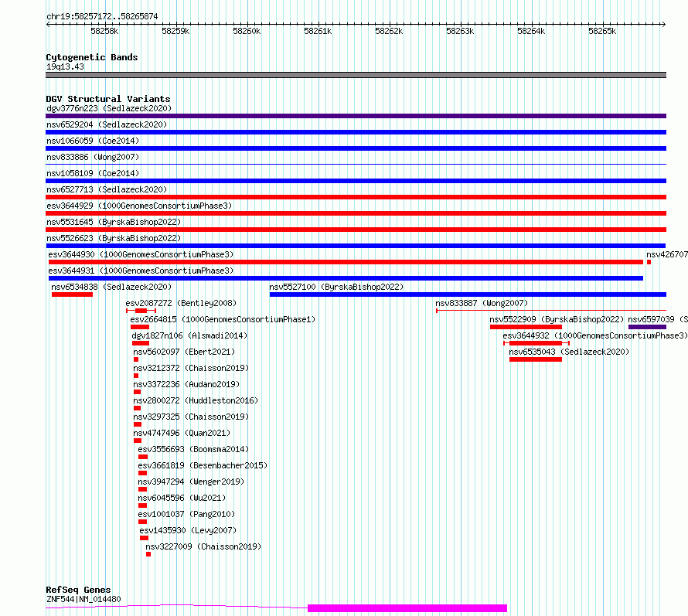
Task: Click chr19:58257172..58265874 coordinates text
Action: [102, 16]
